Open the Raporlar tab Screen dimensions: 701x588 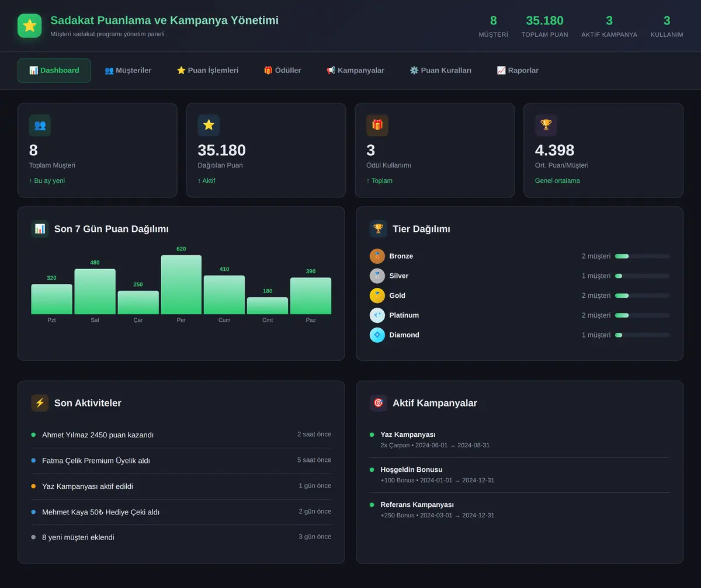point(518,71)
